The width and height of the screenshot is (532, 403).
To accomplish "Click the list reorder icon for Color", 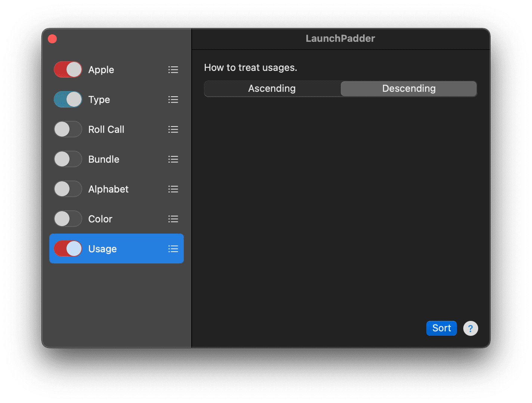I will click(x=173, y=219).
